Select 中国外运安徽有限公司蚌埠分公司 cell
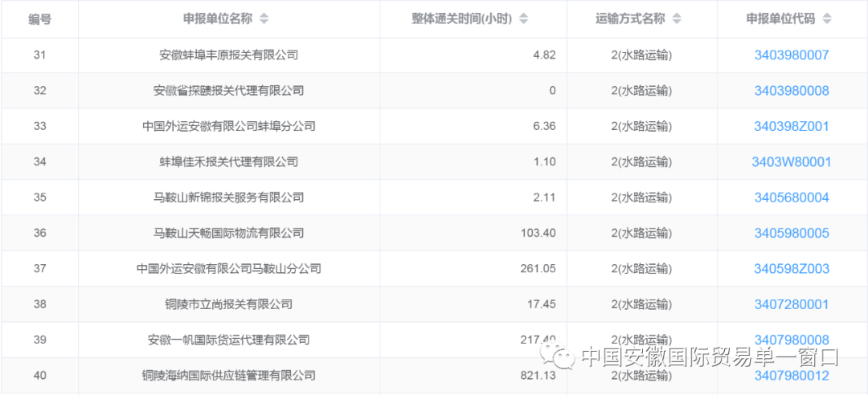This screenshot has width=868, height=395. (228, 126)
